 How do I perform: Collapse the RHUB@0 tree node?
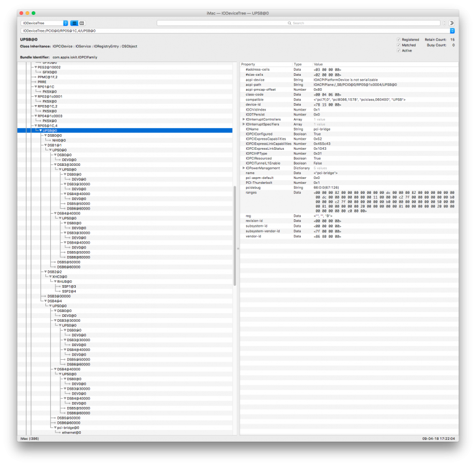55,281
